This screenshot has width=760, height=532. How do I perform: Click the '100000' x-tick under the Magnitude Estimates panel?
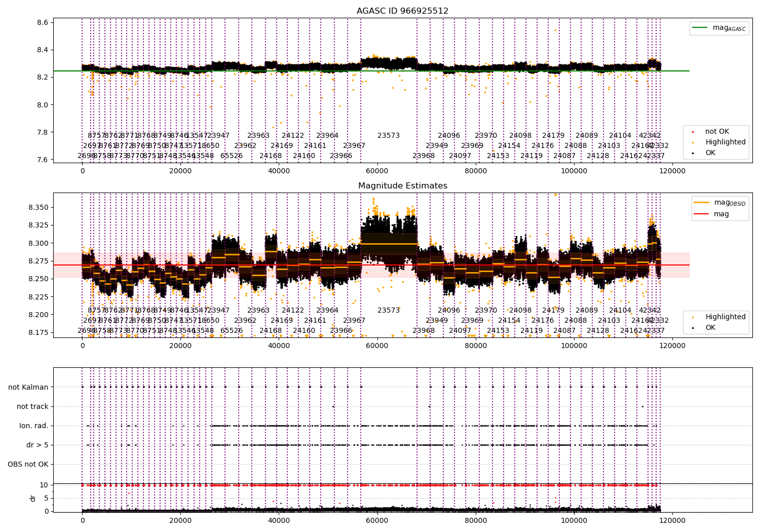[574, 346]
